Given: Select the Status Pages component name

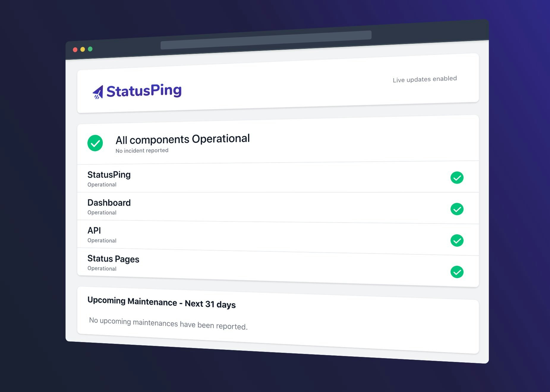Looking at the screenshot, I should click(x=113, y=259).
